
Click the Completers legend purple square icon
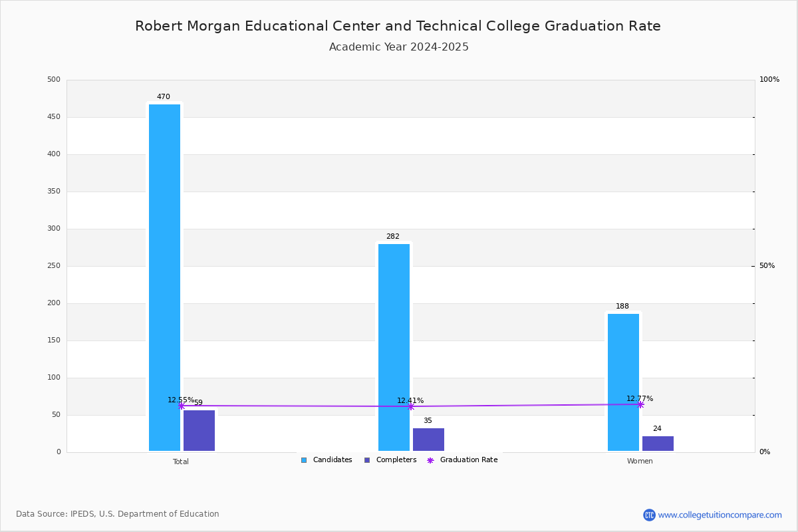(x=367, y=460)
